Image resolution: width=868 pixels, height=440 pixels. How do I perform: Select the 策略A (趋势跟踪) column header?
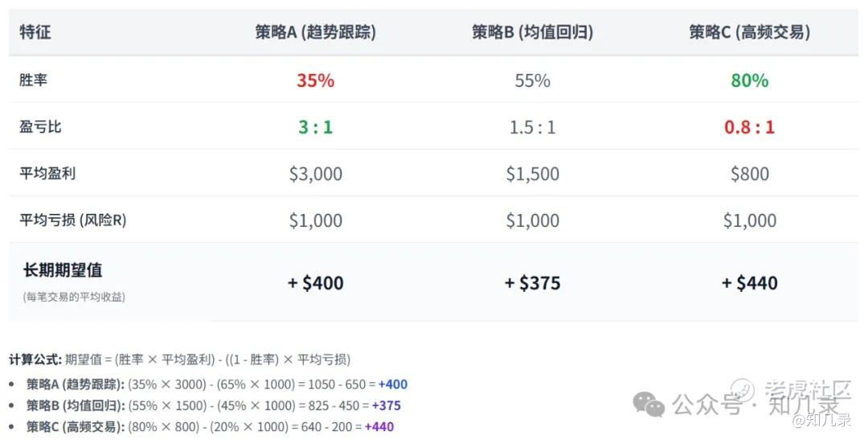316,32
